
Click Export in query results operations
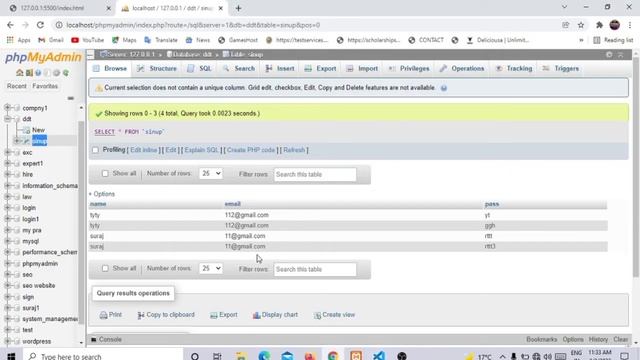click(x=223, y=315)
